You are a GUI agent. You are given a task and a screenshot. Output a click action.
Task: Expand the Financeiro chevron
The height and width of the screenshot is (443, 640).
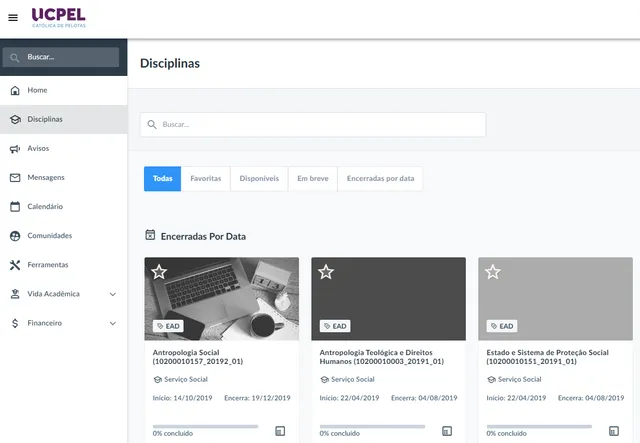point(113,323)
